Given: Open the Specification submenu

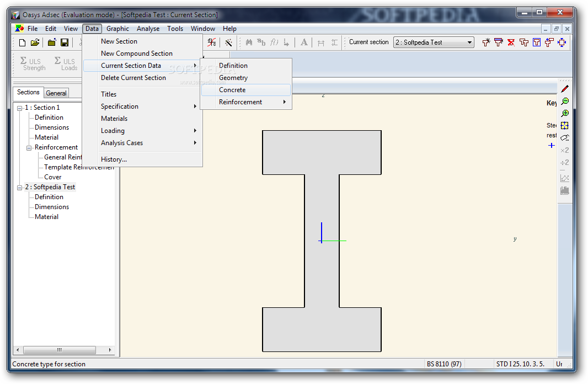Looking at the screenshot, I should coord(143,106).
